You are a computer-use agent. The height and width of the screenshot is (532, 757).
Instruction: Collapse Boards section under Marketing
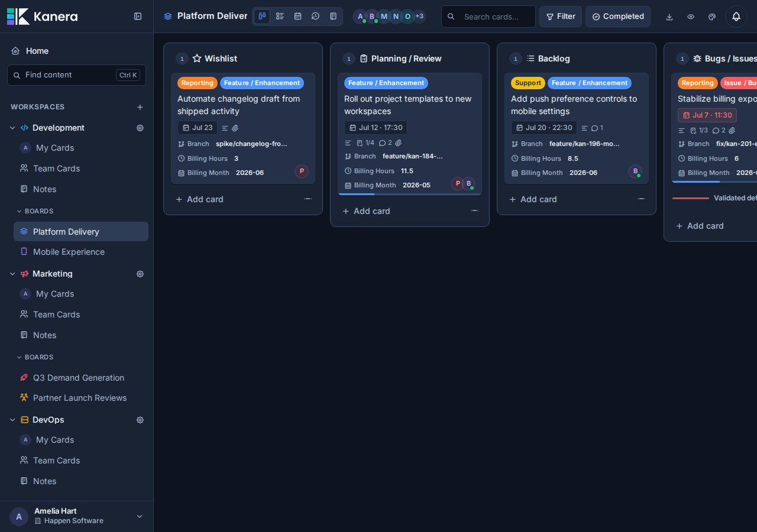[x=35, y=357]
